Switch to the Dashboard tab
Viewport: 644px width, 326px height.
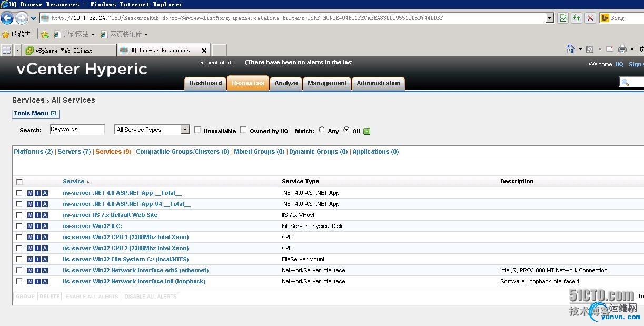[x=205, y=83]
